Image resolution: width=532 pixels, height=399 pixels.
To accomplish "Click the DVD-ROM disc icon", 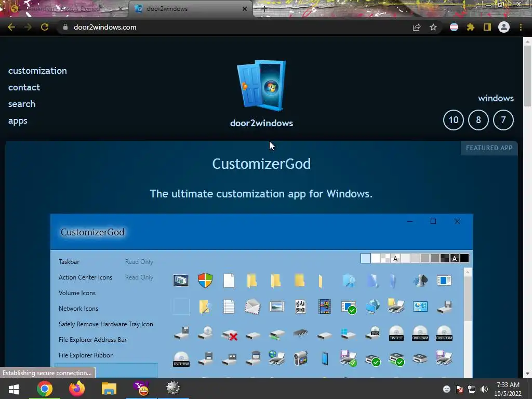I will click(x=444, y=333).
